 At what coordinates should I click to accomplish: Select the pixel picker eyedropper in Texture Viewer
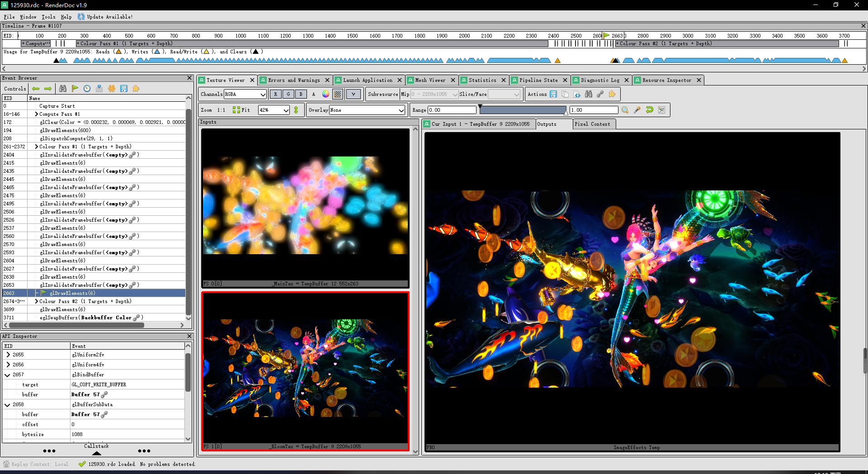637,109
